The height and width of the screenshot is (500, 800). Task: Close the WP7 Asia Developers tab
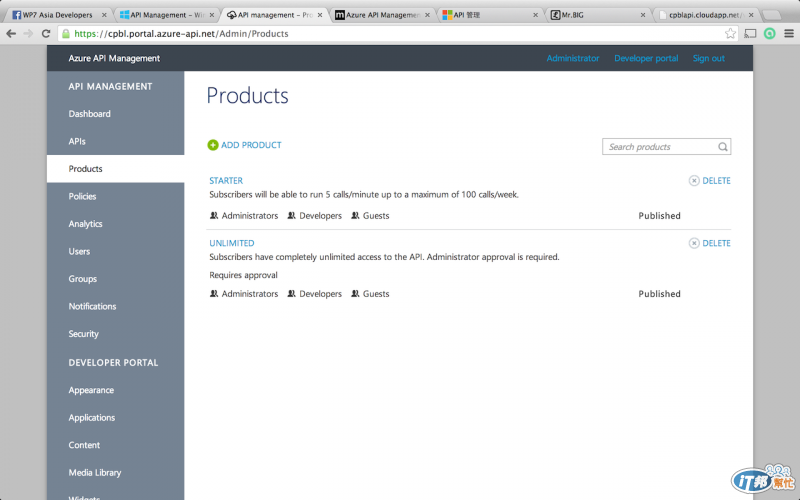point(104,15)
